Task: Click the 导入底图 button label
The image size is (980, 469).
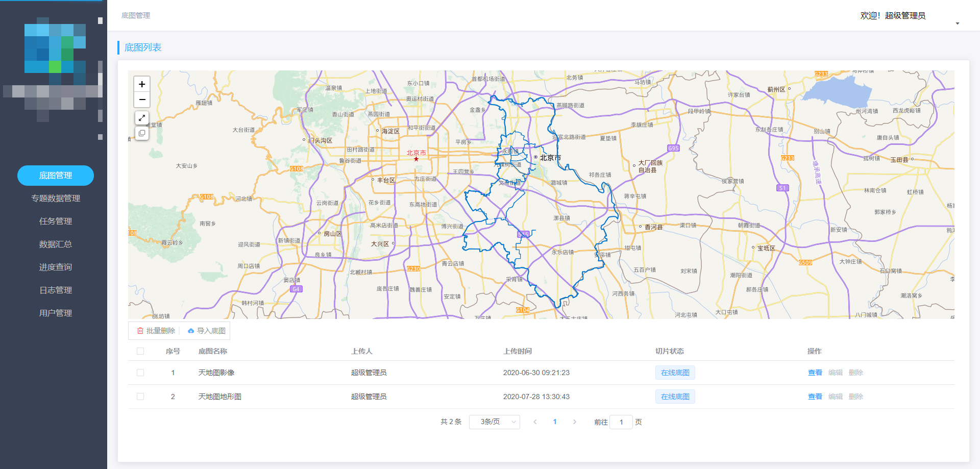Action: click(x=211, y=331)
